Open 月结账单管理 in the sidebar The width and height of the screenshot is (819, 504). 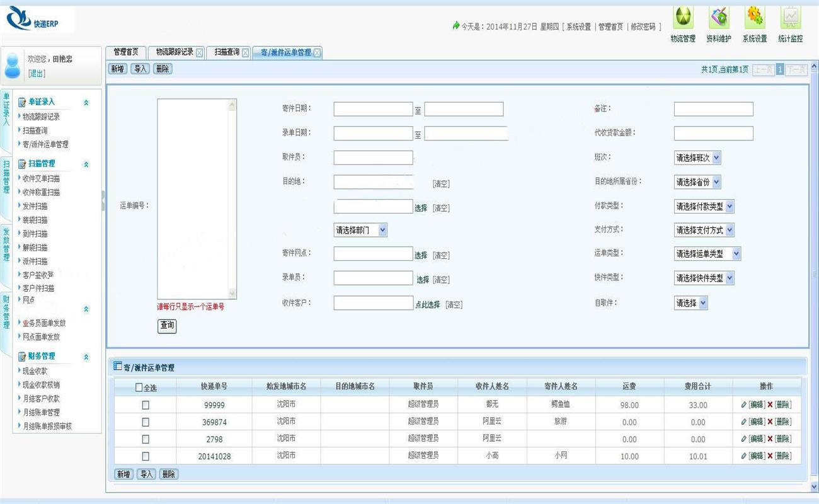click(42, 412)
